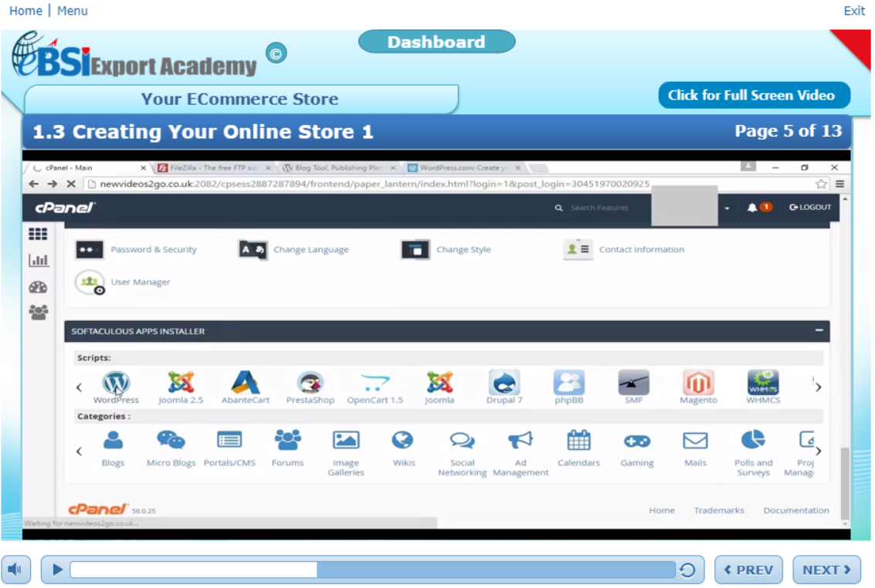875x588 pixels.
Task: Open the Forums category
Action: click(287, 448)
